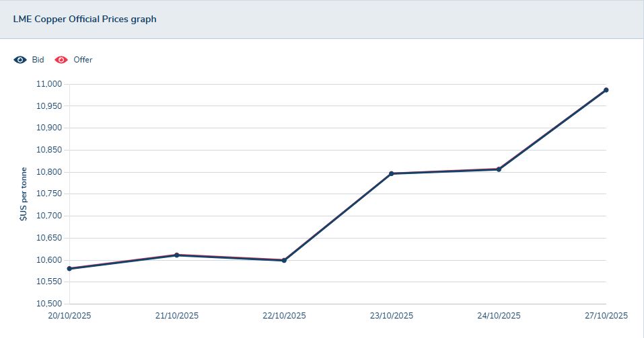644x338 pixels.
Task: Click the 20/10/2025 x-axis date label
Action: click(69, 316)
